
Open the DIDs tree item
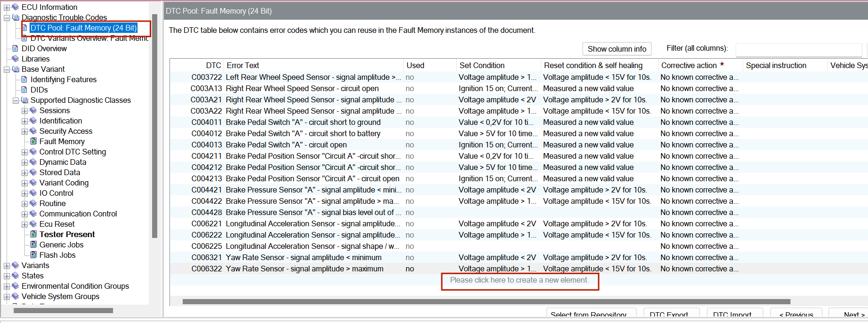[39, 90]
